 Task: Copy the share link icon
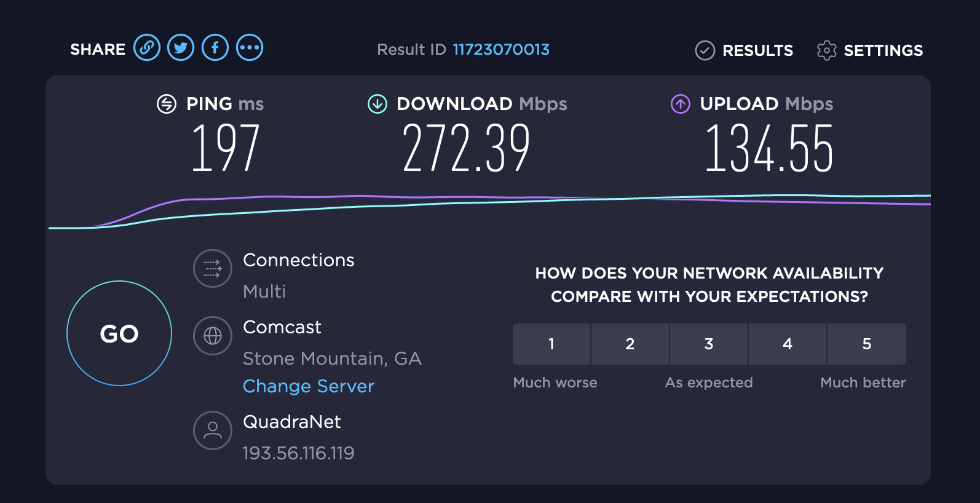click(147, 48)
